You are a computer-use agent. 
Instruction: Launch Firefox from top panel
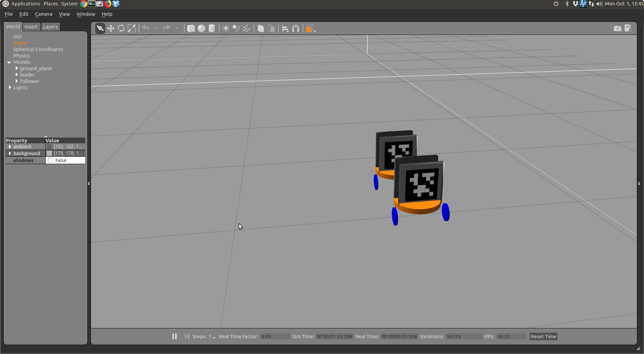point(108,4)
